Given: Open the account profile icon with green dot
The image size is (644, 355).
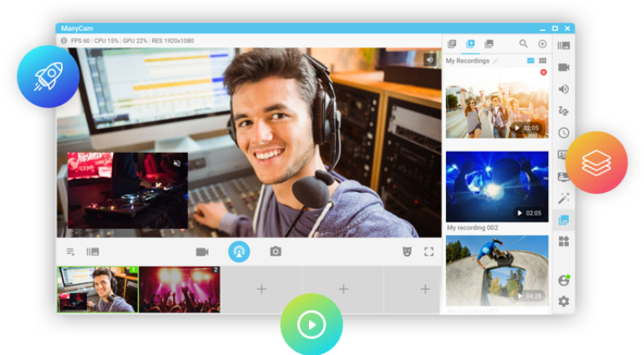Looking at the screenshot, I should point(564,280).
